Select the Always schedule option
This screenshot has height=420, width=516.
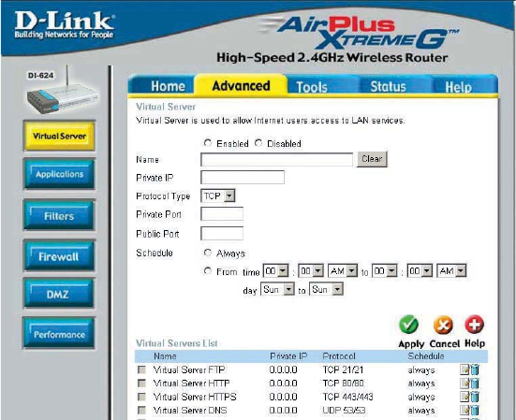pos(208,253)
